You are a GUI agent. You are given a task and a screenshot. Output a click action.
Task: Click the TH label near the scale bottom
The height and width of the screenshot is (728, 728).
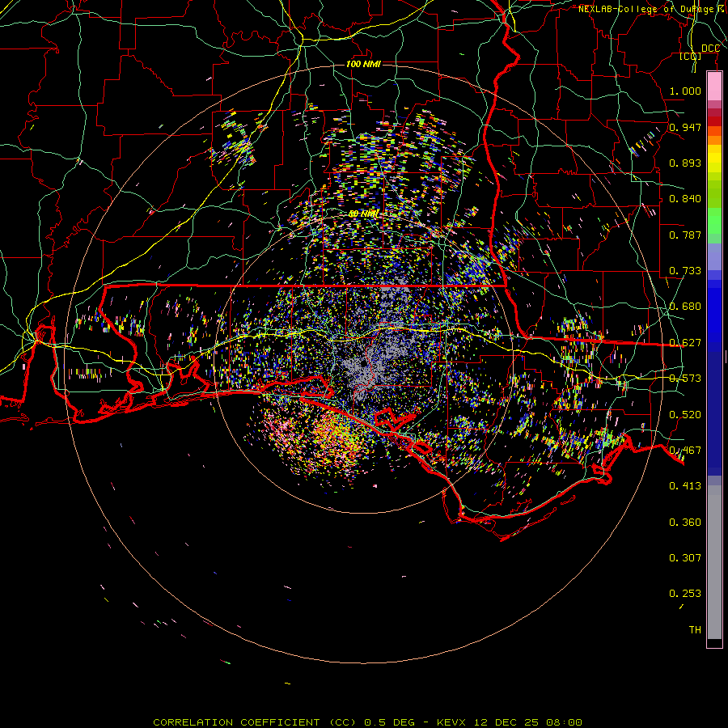click(695, 630)
